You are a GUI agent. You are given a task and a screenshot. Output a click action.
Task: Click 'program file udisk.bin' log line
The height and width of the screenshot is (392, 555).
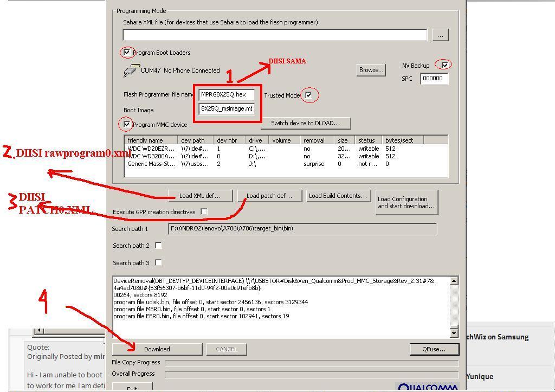coord(211,302)
